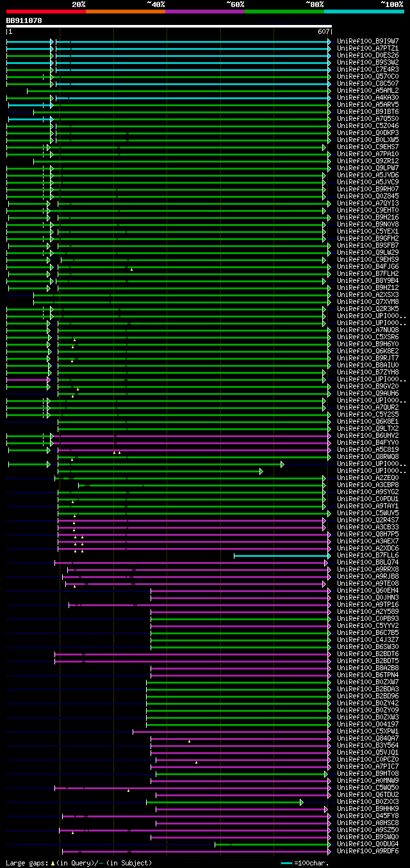Open hit UniRef100_C7E4R3
Viewport: 410px width, 868px height.
pyautogui.click(x=368, y=69)
